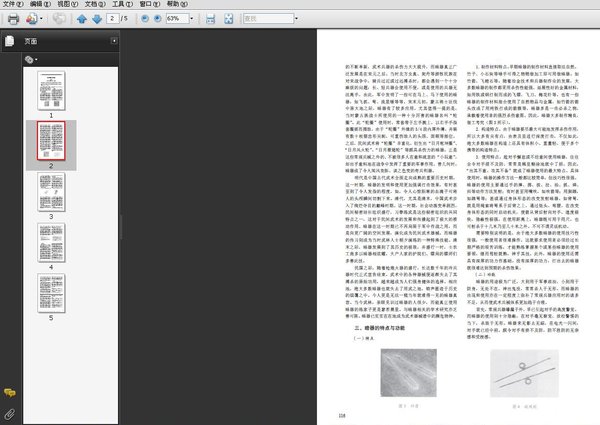Click the PDF collaborate/create icon in the toolbar
The height and width of the screenshot is (425, 600).
click(32, 18)
